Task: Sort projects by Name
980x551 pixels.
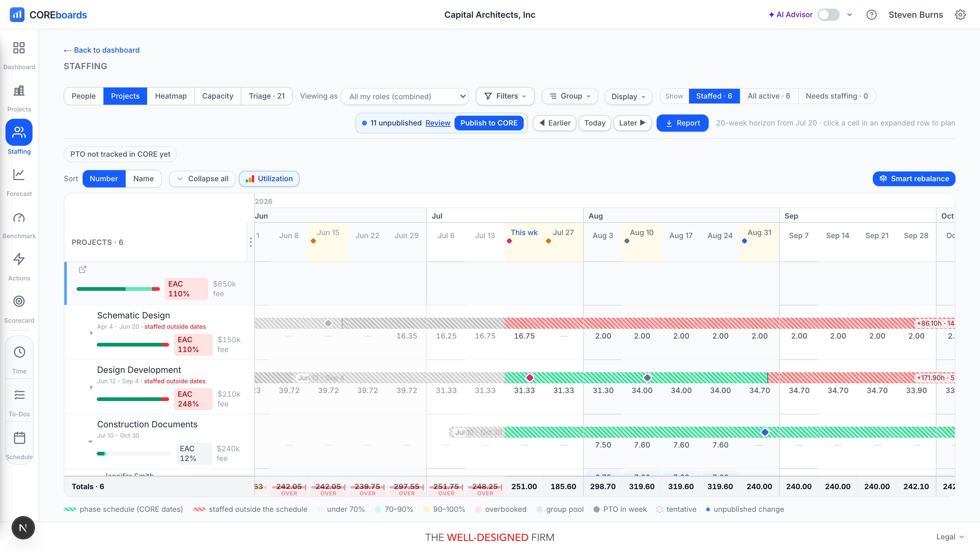Action: pyautogui.click(x=143, y=179)
